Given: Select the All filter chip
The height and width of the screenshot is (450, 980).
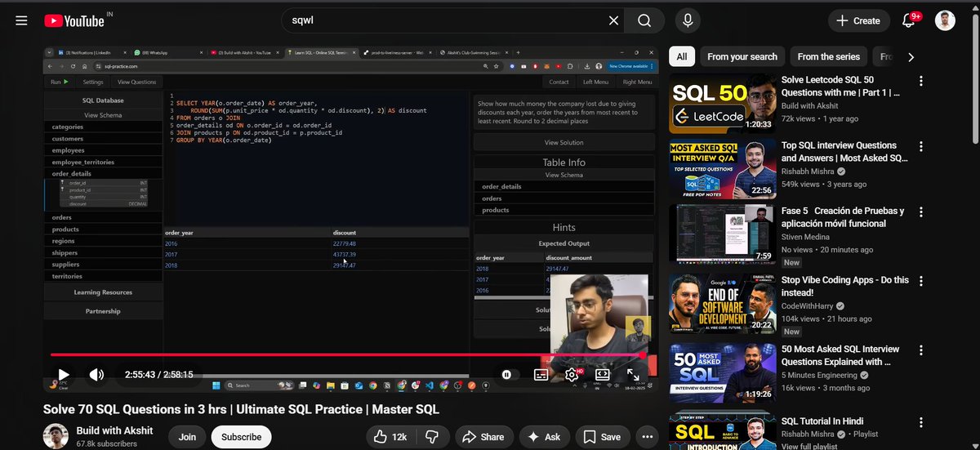Looking at the screenshot, I should pyautogui.click(x=681, y=56).
